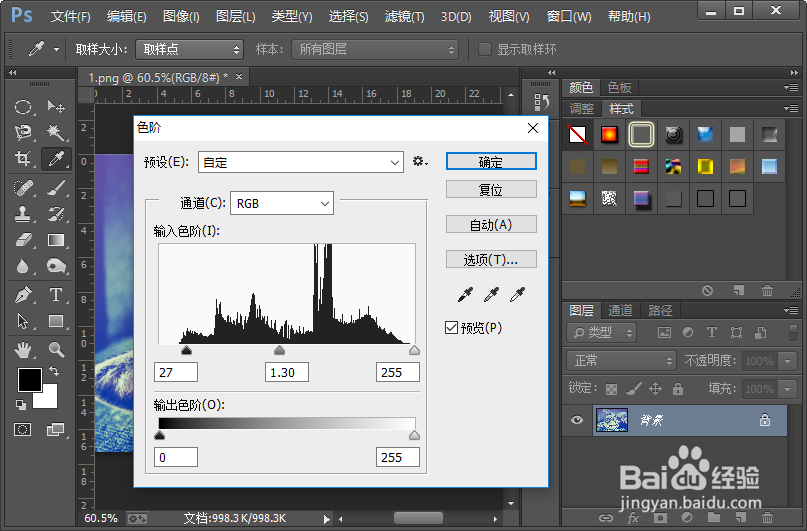Click the 确定 button

click(x=491, y=162)
